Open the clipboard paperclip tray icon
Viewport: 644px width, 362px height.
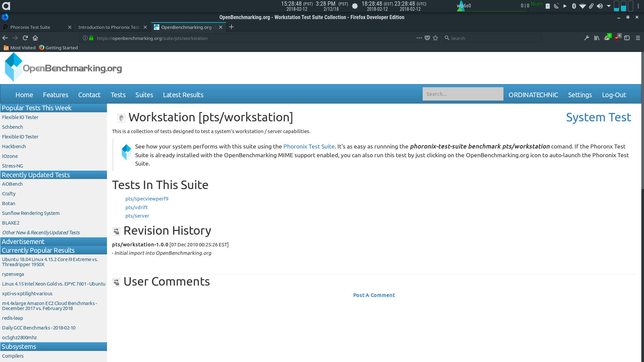coord(591,6)
